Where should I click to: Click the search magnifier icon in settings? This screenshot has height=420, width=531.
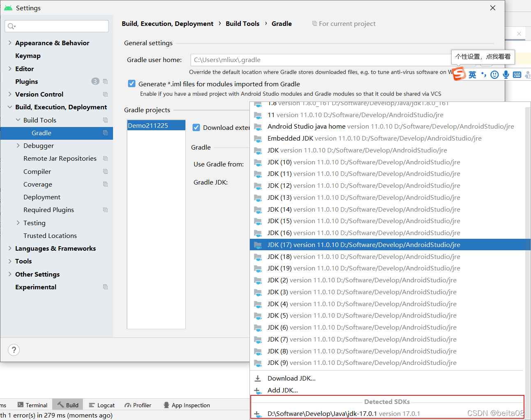[x=12, y=26]
